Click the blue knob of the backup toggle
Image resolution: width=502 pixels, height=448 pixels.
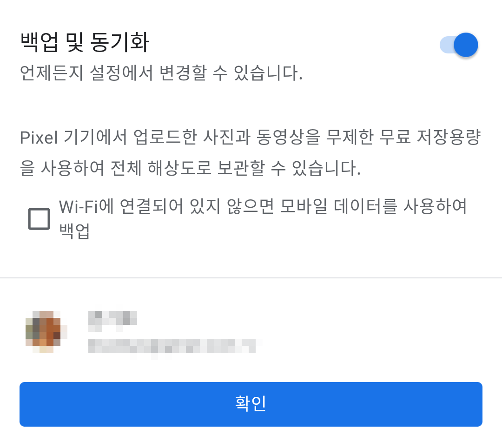(x=466, y=45)
